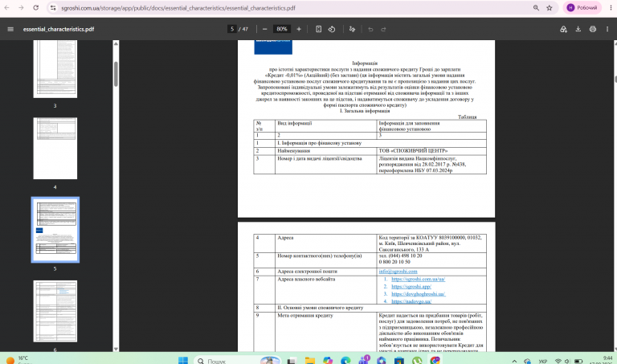Open Microsoft Edge from the taskbar

(x=345, y=361)
